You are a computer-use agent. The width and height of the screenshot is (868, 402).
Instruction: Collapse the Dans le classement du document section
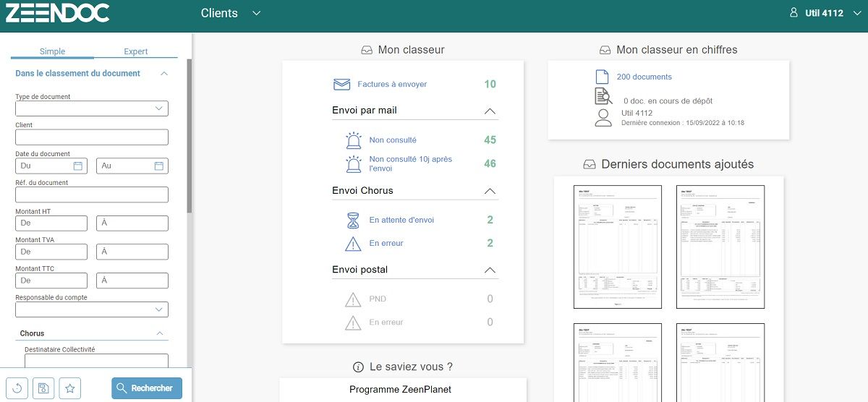164,73
